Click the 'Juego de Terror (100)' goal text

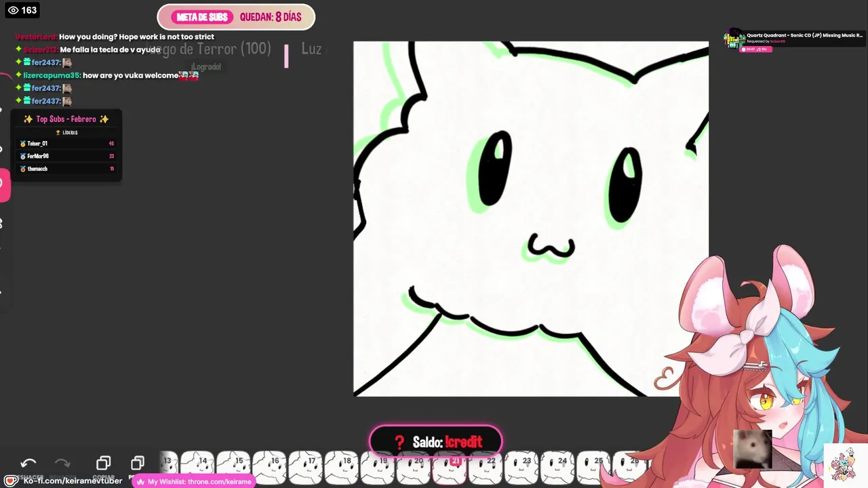click(208, 49)
